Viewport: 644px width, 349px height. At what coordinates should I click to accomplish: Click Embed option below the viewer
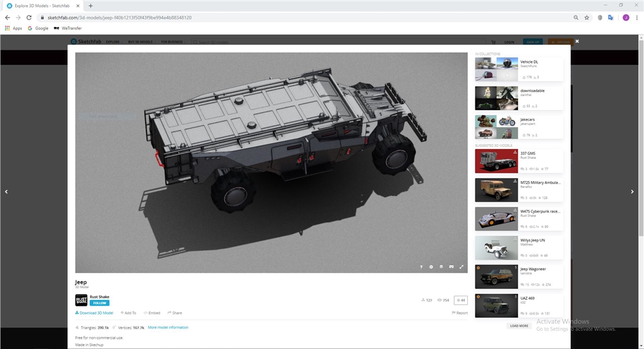click(x=152, y=313)
